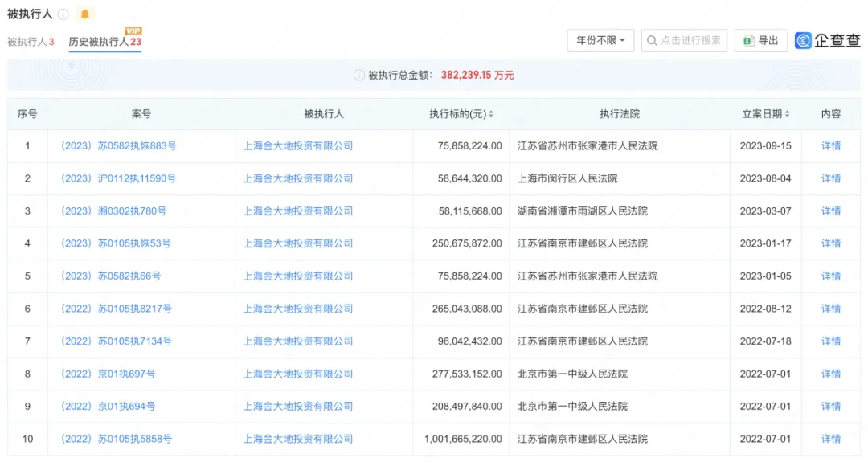868x462 pixels.
Task: Click the 执行法院 column header
Action: pos(620,114)
